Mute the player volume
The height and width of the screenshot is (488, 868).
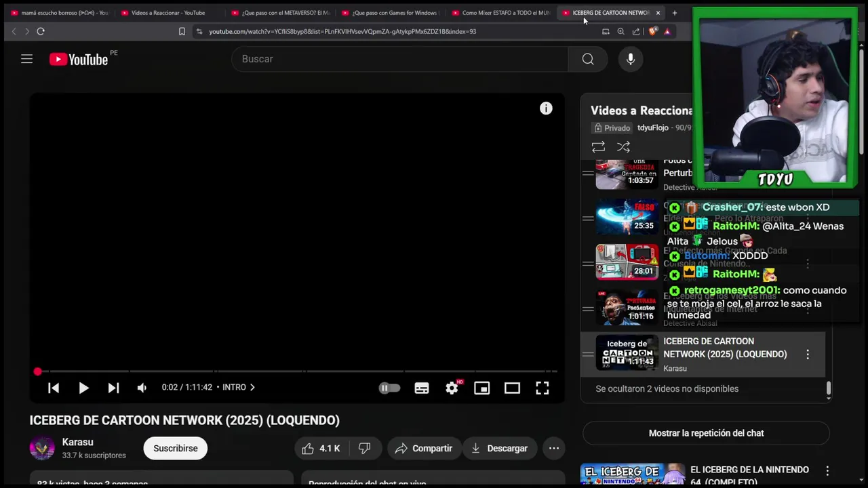(142, 388)
